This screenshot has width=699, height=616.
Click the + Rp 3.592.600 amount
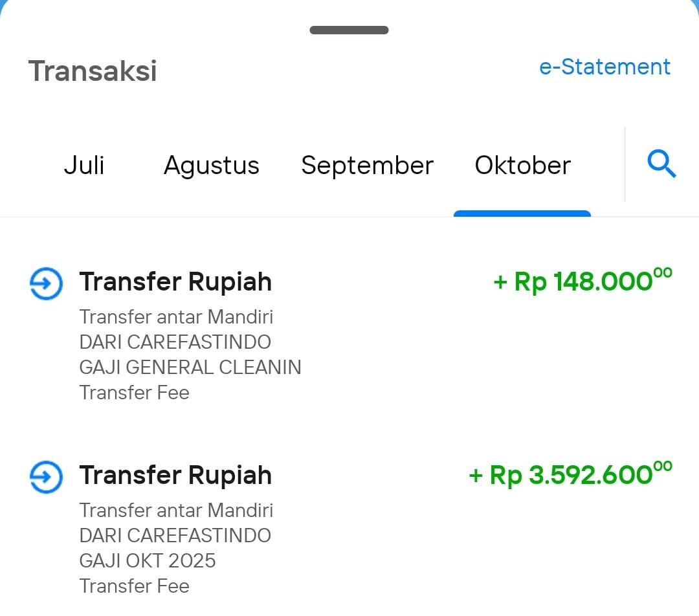point(570,475)
